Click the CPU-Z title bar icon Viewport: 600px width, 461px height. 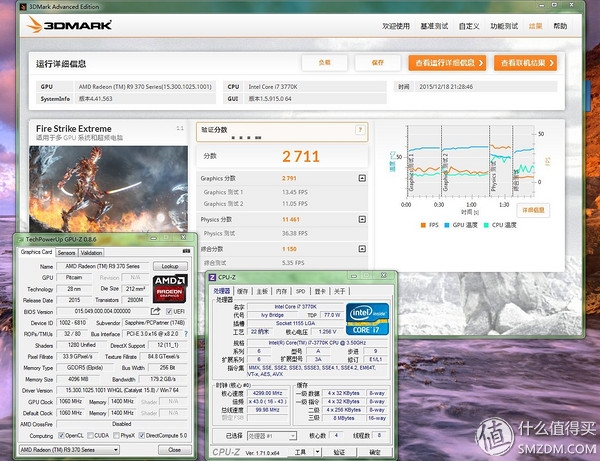point(212,277)
